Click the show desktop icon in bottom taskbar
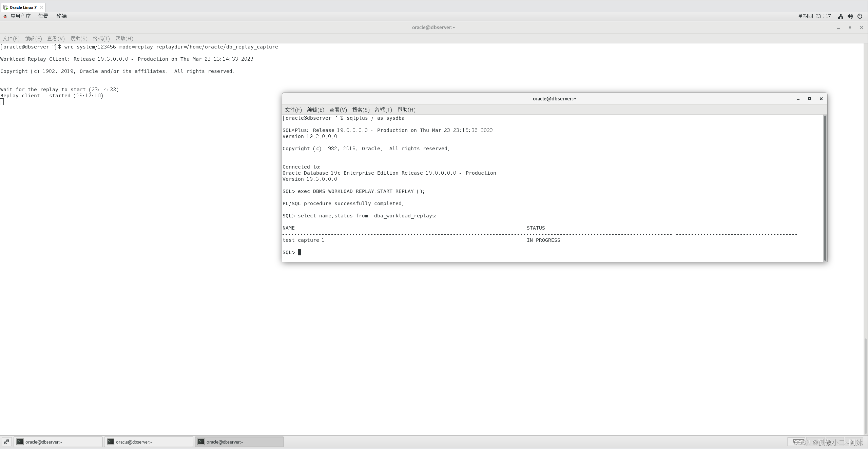This screenshot has width=868, height=449. [7, 442]
